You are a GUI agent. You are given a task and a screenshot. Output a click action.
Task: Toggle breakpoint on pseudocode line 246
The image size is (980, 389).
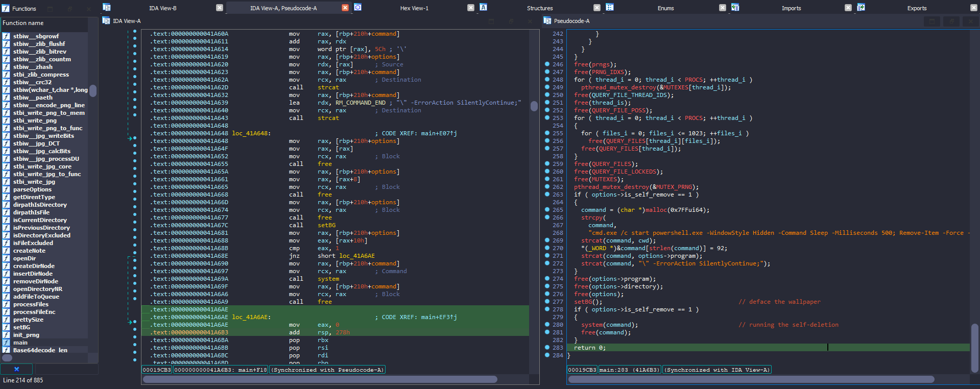pyautogui.click(x=547, y=64)
